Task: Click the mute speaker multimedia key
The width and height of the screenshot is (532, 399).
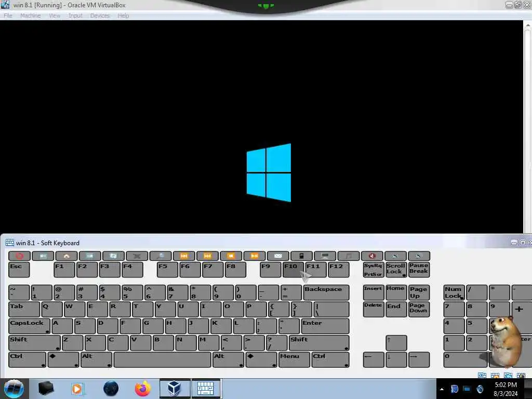Action: click(372, 256)
